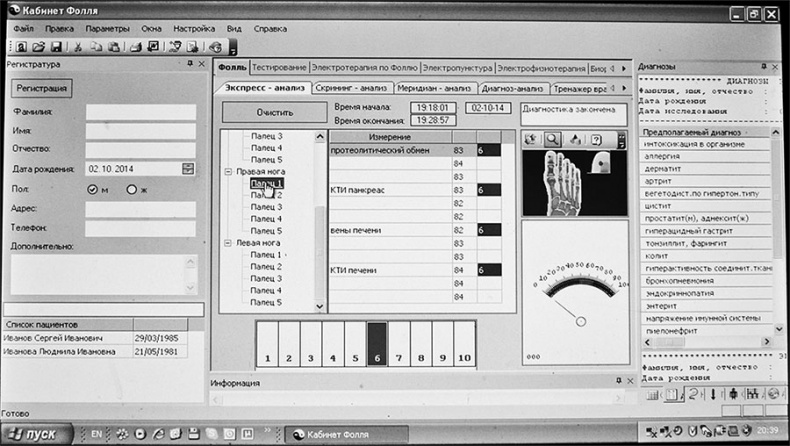Click the Save diskette toolbar icon
790x446 pixels.
[56, 46]
